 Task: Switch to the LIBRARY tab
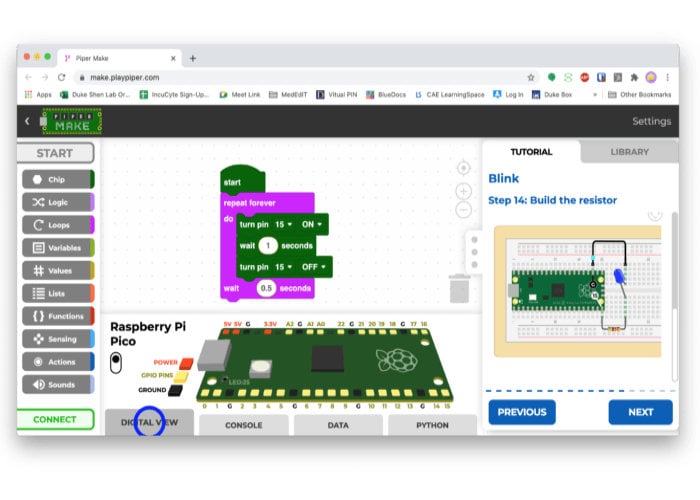629,152
